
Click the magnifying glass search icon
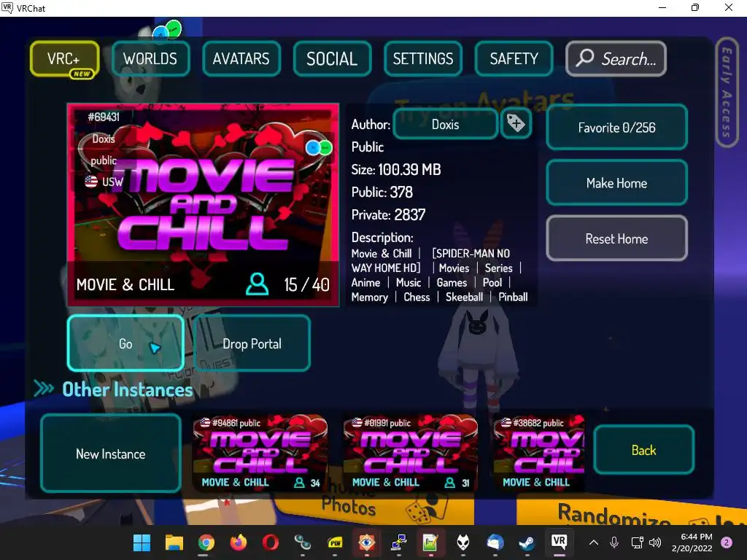point(585,58)
